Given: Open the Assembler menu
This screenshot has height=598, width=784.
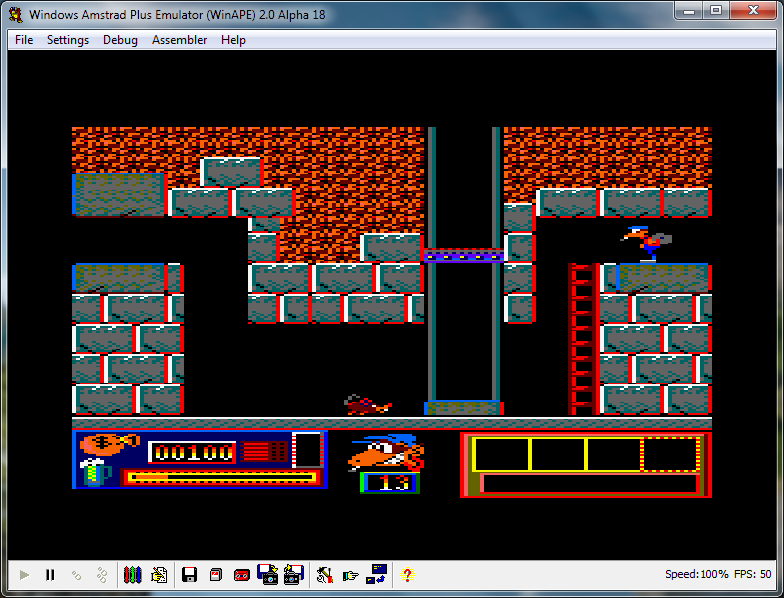Looking at the screenshot, I should [179, 40].
